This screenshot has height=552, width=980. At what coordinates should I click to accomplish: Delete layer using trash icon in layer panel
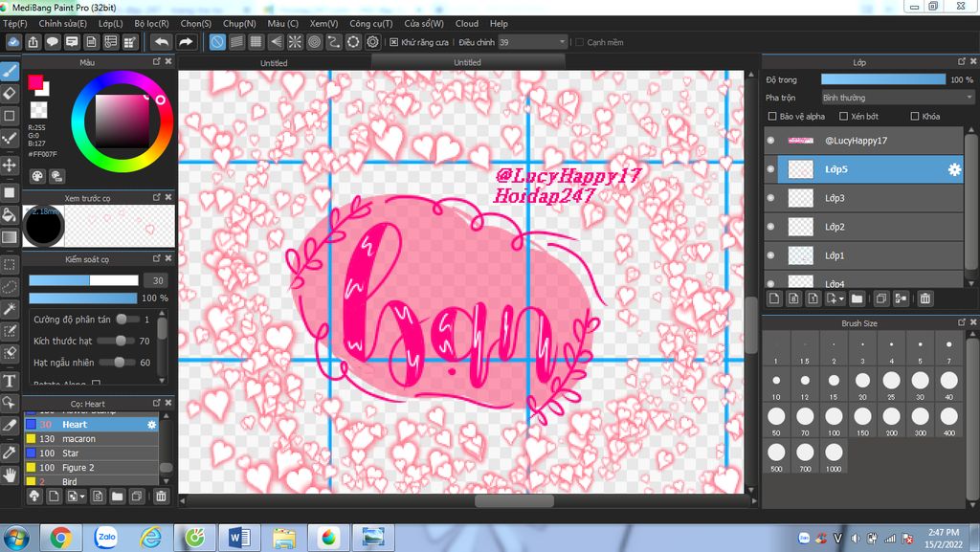(x=925, y=299)
